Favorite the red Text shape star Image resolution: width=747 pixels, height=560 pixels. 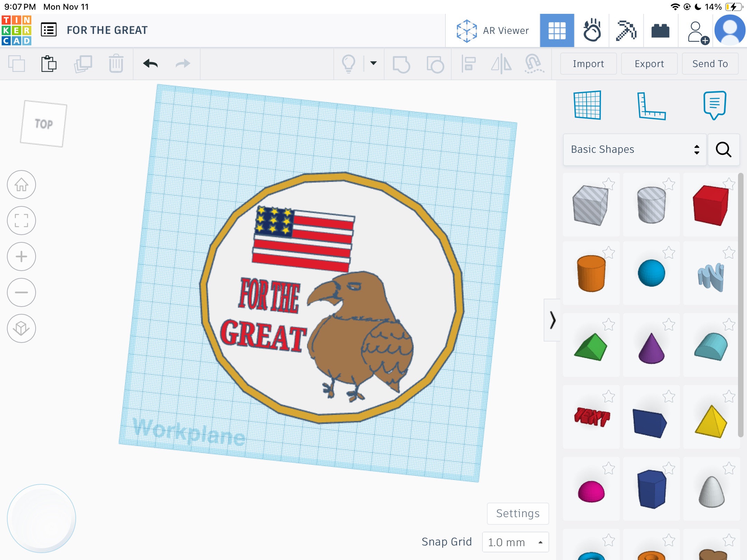point(609,396)
